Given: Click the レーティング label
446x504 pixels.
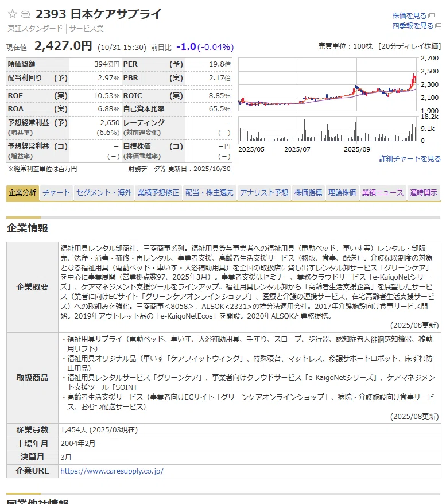Looking at the screenshot, I should (x=144, y=123).
